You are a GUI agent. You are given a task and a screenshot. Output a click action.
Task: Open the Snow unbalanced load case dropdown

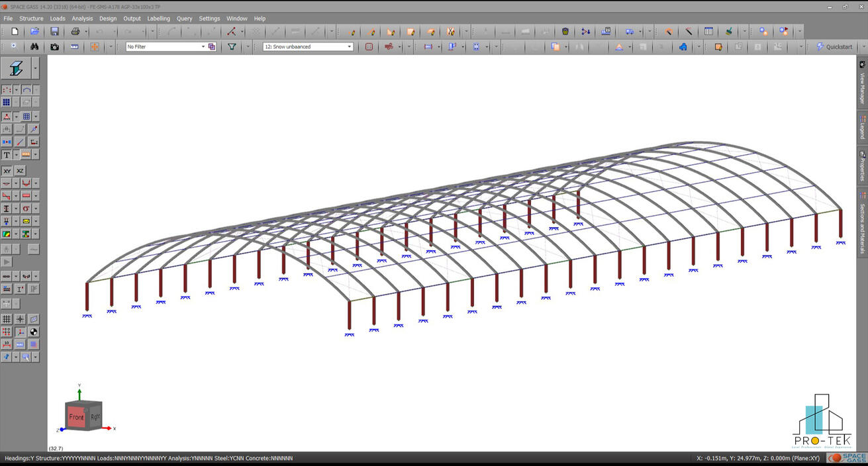click(x=350, y=46)
